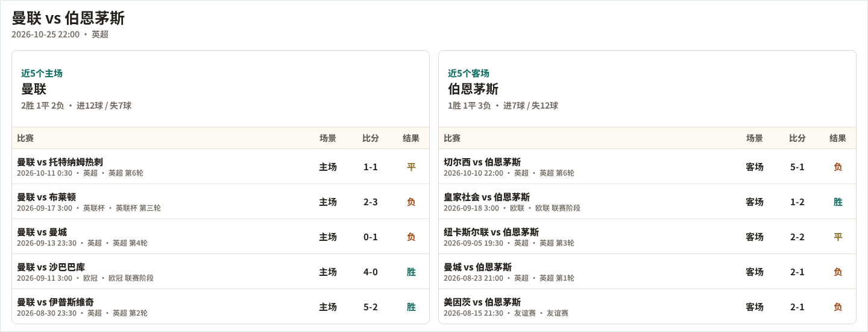868x332 pixels.
Task: Click score 2-1 in 曼城 vs 伯恩茅斯 row
Action: click(797, 272)
